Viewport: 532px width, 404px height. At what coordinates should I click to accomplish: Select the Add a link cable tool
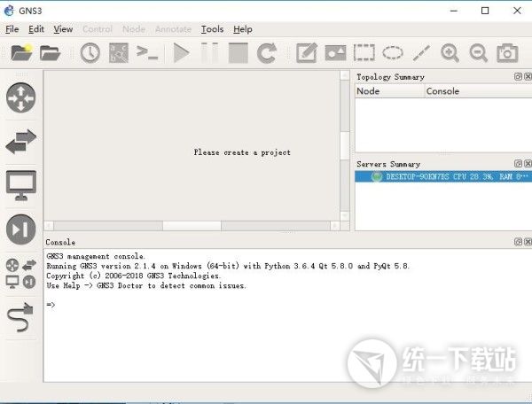pyautogui.click(x=20, y=317)
